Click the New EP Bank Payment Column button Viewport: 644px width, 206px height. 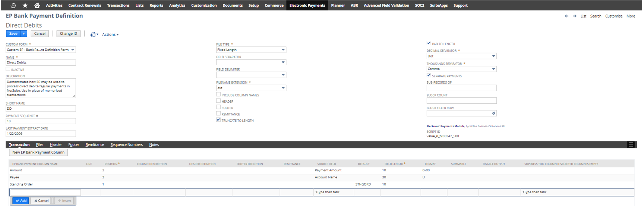click(38, 152)
